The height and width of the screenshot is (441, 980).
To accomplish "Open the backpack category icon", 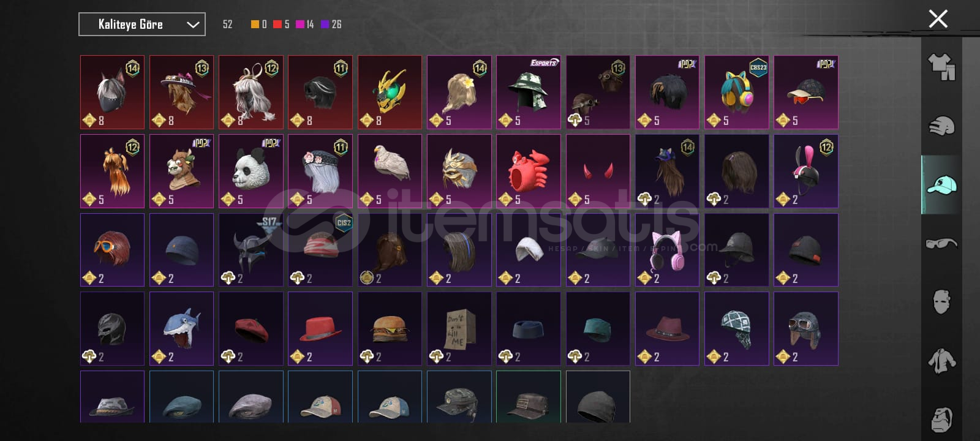I will click(941, 420).
